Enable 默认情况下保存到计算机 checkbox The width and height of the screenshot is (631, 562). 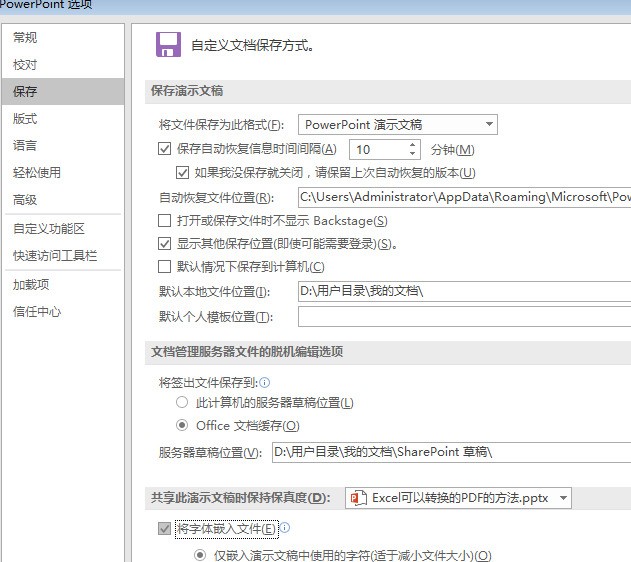[164, 266]
